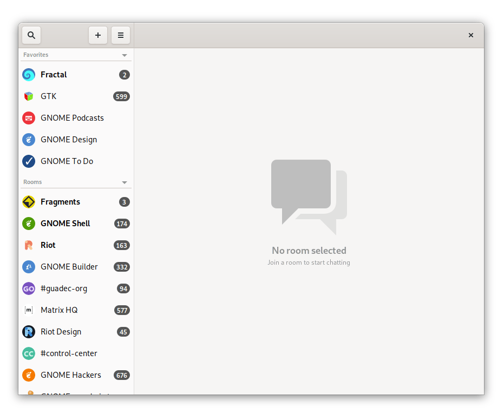Click the GNOME Shell avatar

(x=28, y=224)
